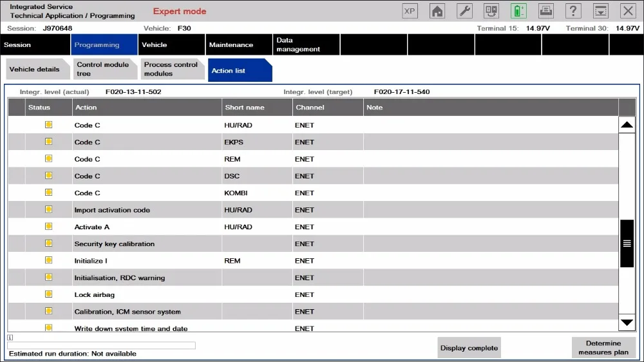Select the 'Lock airbag' action text
This screenshot has height=362, width=644.
94,294
